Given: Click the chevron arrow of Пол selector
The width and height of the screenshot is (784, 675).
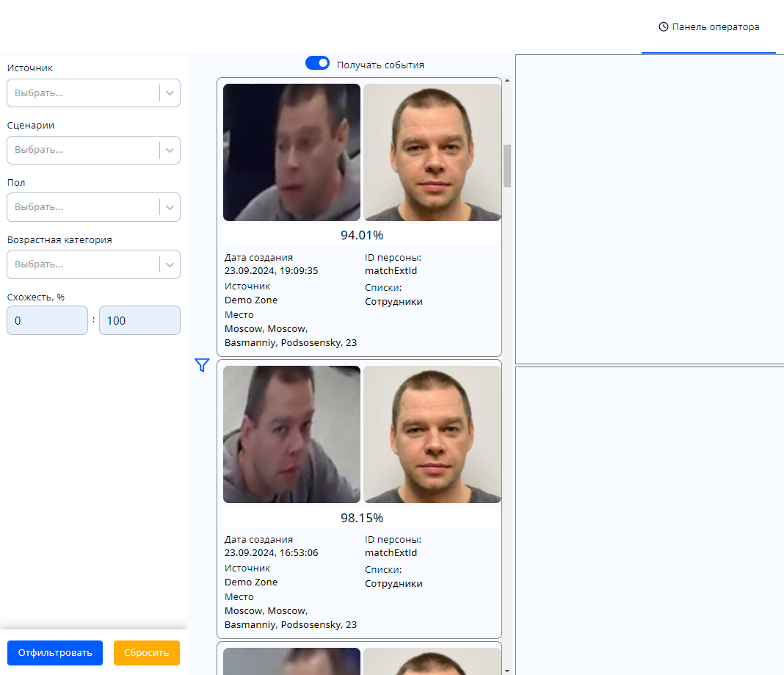Looking at the screenshot, I should 170,207.
